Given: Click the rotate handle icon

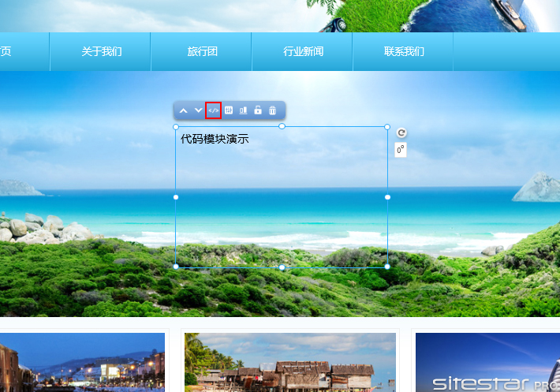Looking at the screenshot, I should [x=401, y=133].
